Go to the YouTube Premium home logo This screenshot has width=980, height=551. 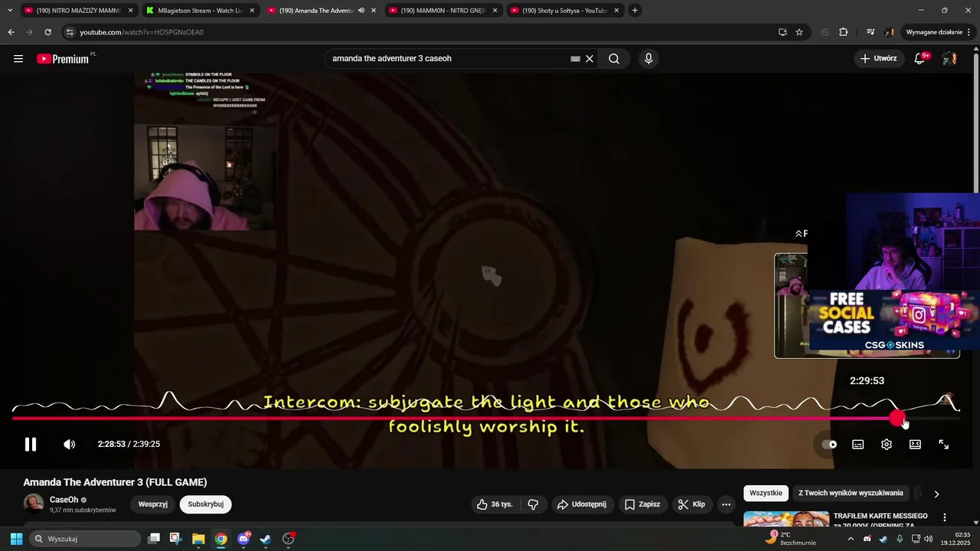coord(64,59)
